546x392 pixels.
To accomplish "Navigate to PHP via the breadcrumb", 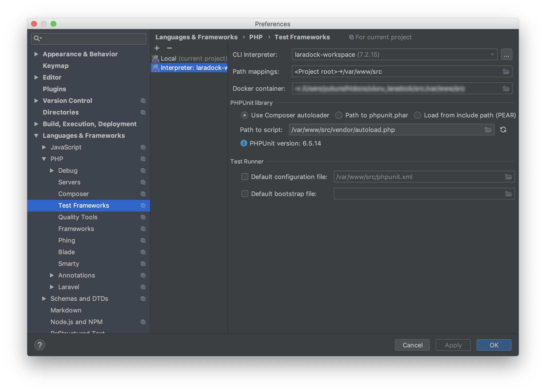I will (x=256, y=37).
